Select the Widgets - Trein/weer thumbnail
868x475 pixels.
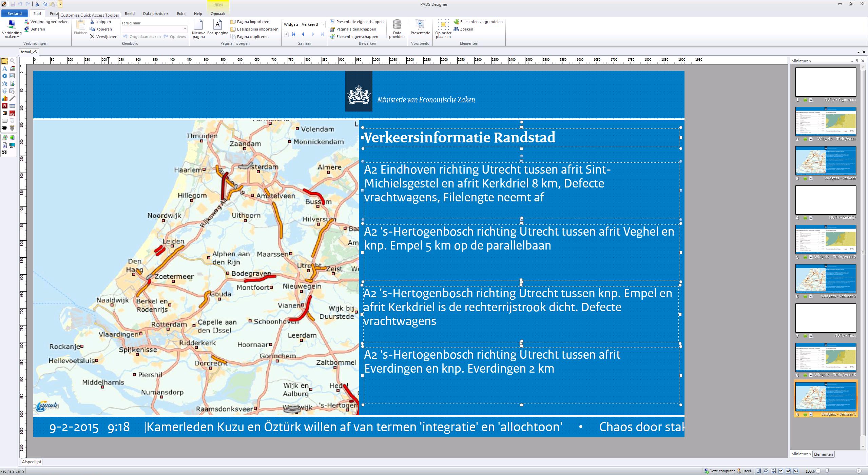(826, 121)
